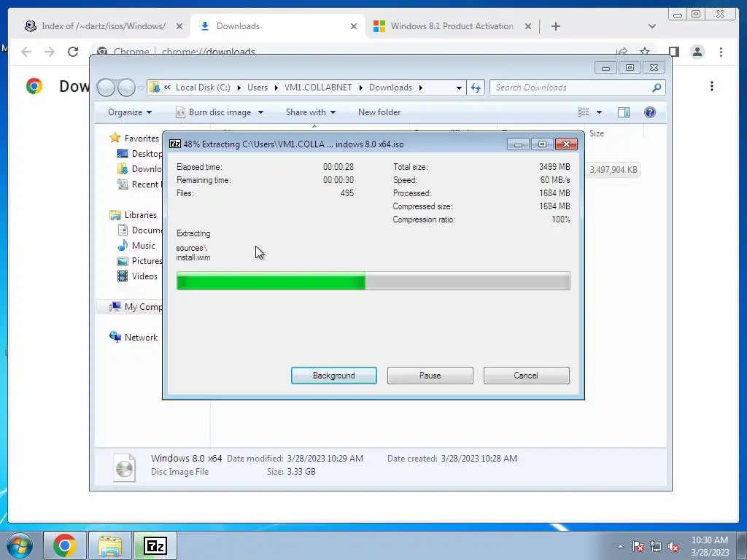This screenshot has width=747, height=560.
Task: Open the Share with menu
Action: [311, 112]
